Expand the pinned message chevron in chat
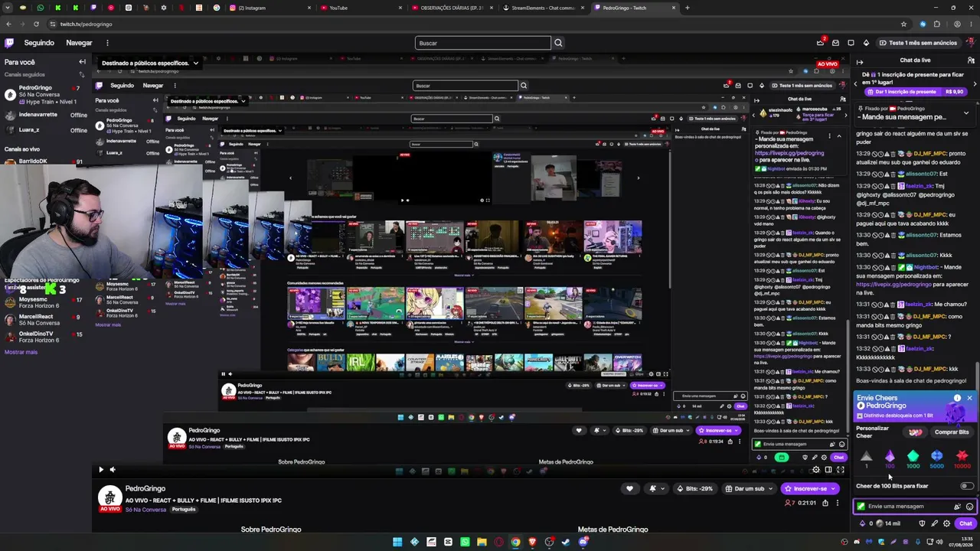The height and width of the screenshot is (551, 980). tap(966, 112)
